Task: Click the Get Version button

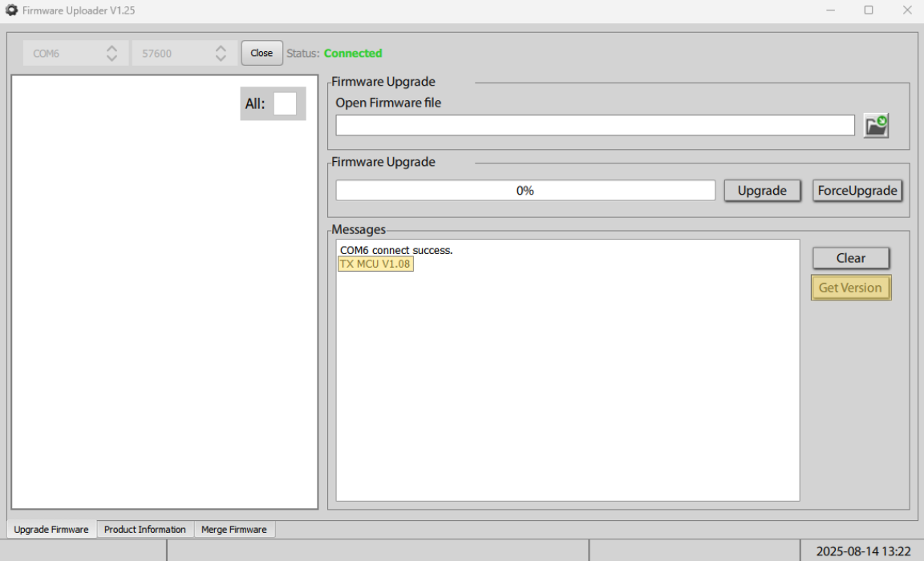Action: 850,288
